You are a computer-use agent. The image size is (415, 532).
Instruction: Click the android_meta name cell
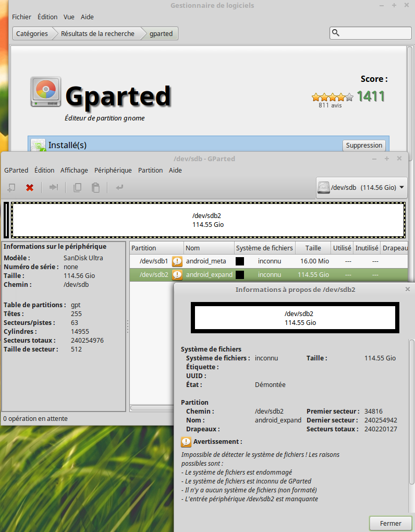click(206, 261)
